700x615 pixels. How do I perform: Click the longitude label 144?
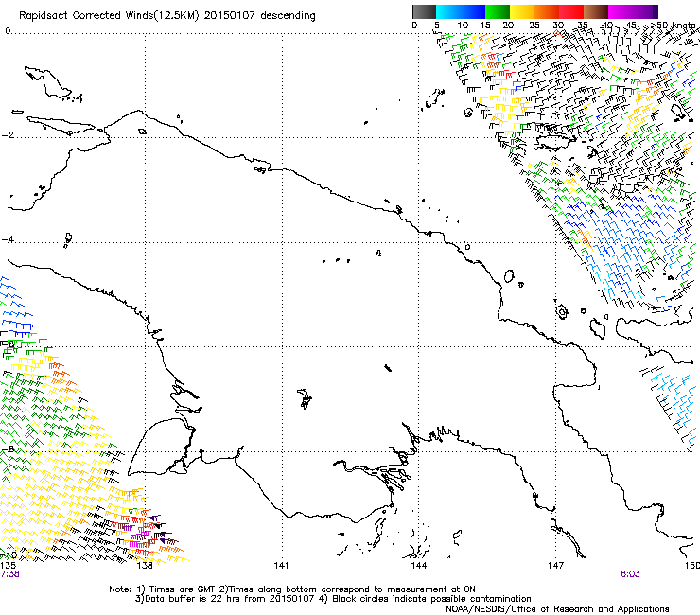point(419,566)
